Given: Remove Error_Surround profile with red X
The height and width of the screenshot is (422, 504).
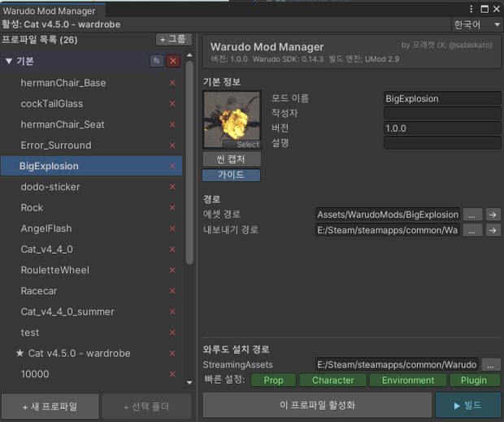Looking at the screenshot, I should (172, 146).
